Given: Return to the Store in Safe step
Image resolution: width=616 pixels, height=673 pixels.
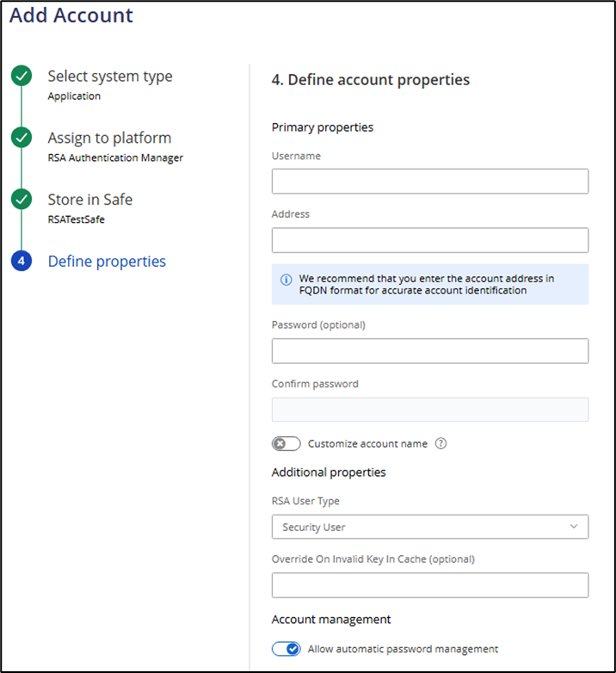Looking at the screenshot, I should click(x=89, y=200).
